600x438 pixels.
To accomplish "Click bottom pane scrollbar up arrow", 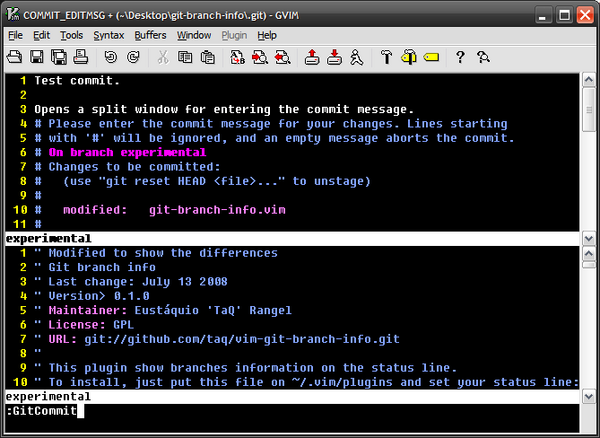I will coord(589,253).
